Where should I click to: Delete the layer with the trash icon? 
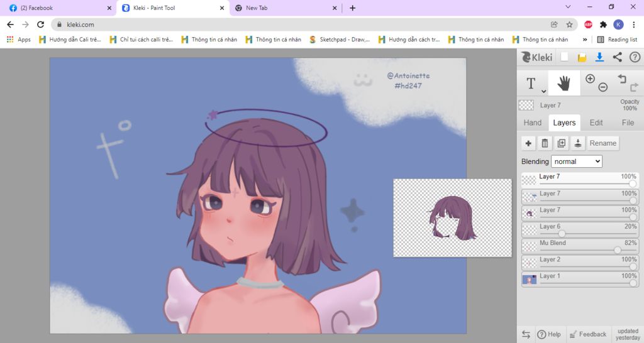(545, 143)
